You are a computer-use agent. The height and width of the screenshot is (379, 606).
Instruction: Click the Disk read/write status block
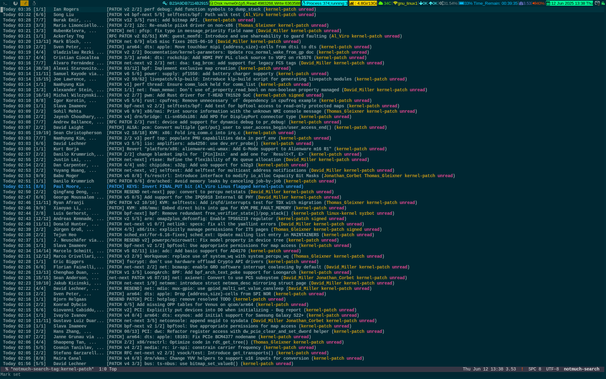pyautogui.click(x=255, y=3)
